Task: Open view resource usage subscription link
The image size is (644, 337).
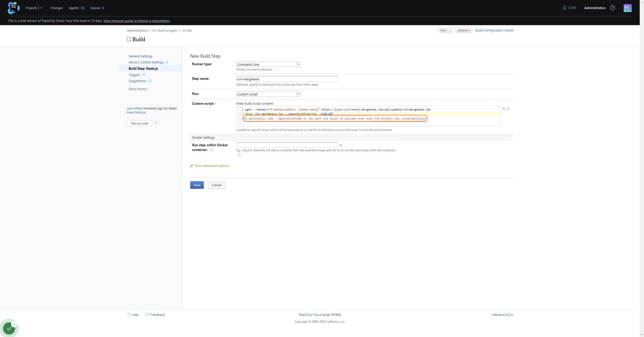Action: [x=137, y=21]
